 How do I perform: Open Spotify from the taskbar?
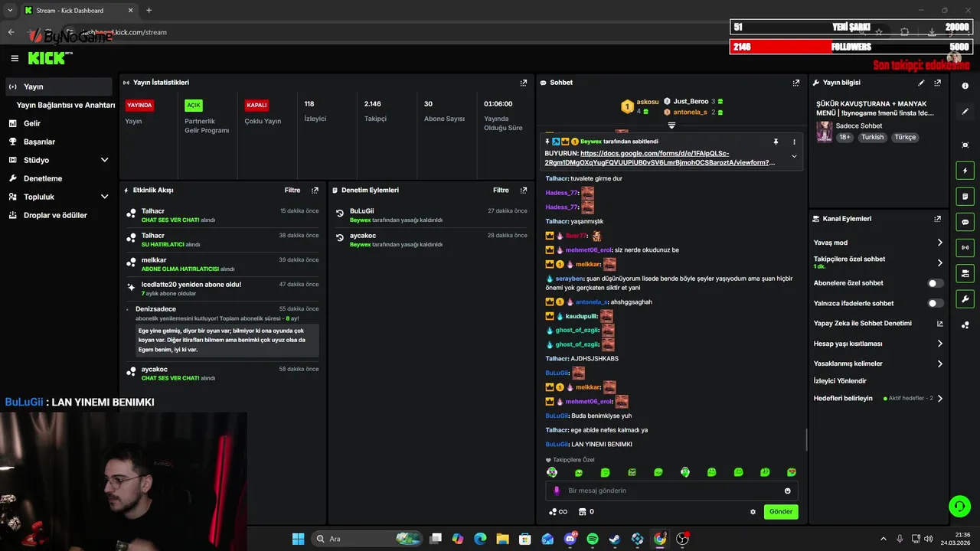coord(592,539)
